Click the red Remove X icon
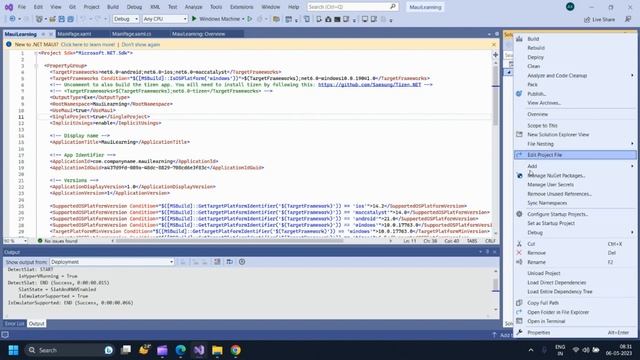The height and width of the screenshot is (360, 640). 519,253
